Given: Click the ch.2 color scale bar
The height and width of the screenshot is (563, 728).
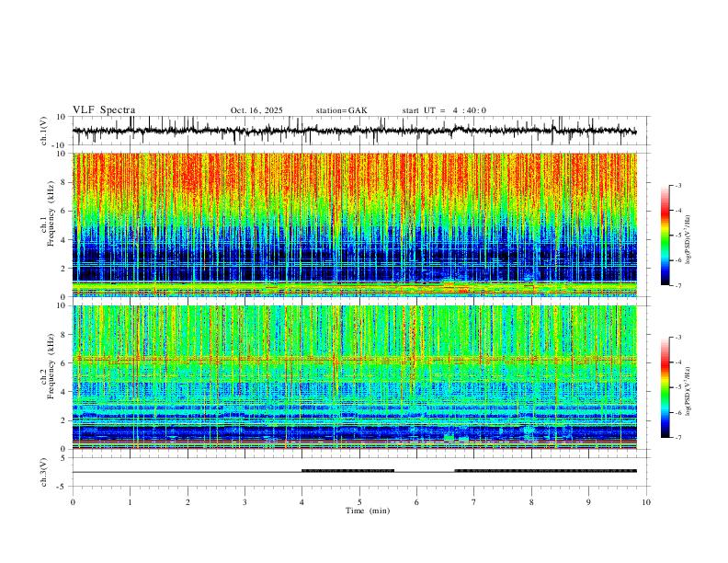Looking at the screenshot, I should click(665, 387).
